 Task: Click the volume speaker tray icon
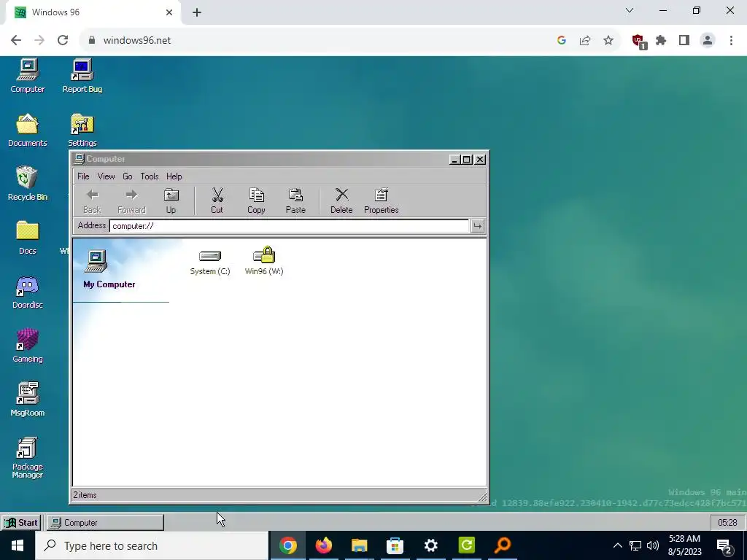(653, 545)
